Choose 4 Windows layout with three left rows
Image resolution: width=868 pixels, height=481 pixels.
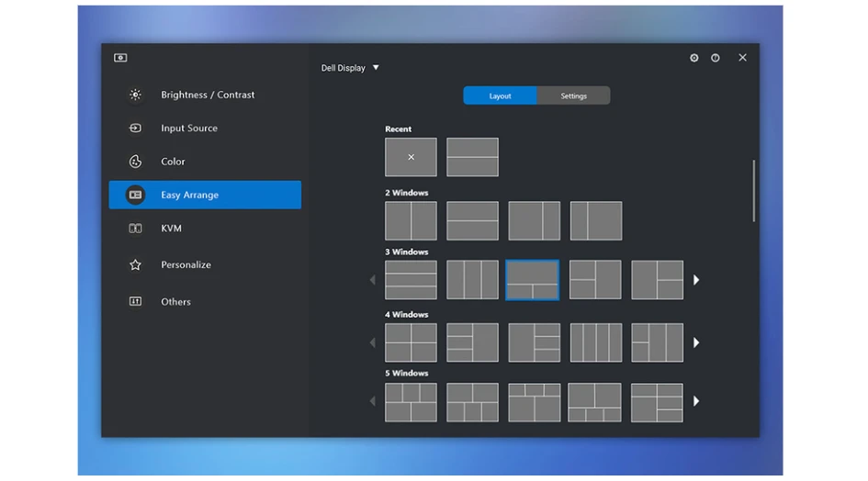[x=472, y=342]
